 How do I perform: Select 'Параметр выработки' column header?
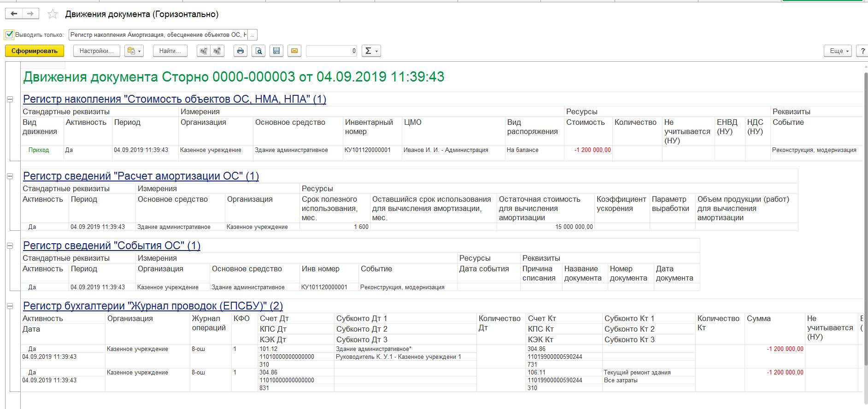coord(670,204)
